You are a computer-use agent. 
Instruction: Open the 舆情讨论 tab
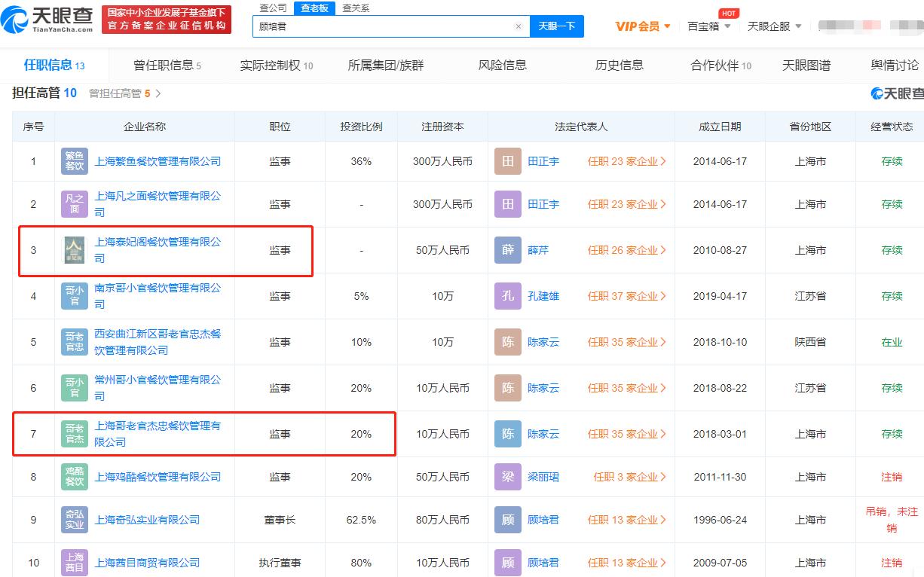click(x=895, y=65)
